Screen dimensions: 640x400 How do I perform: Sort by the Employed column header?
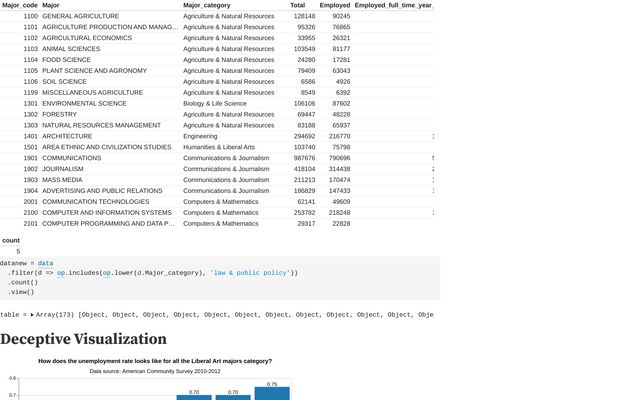pos(334,6)
